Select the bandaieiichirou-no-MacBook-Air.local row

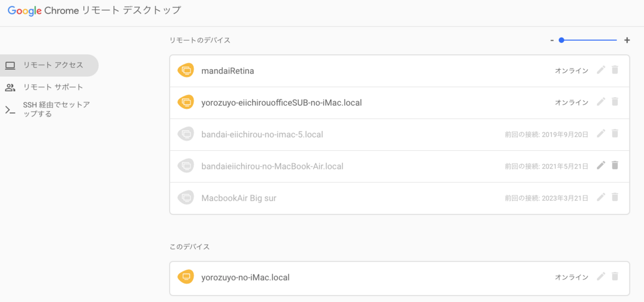(399, 166)
